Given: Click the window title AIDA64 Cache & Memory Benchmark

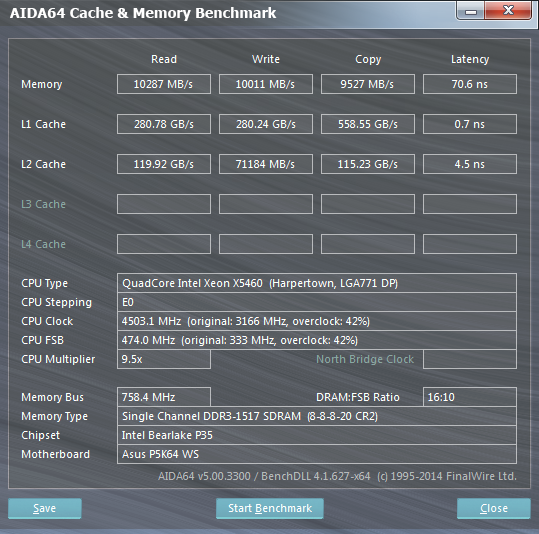Looking at the screenshot, I should pyautogui.click(x=143, y=13).
